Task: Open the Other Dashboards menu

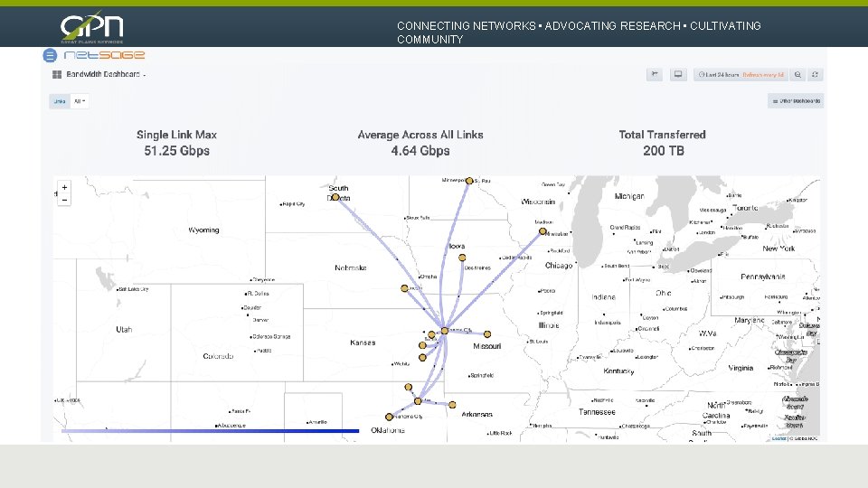Action: (x=796, y=101)
